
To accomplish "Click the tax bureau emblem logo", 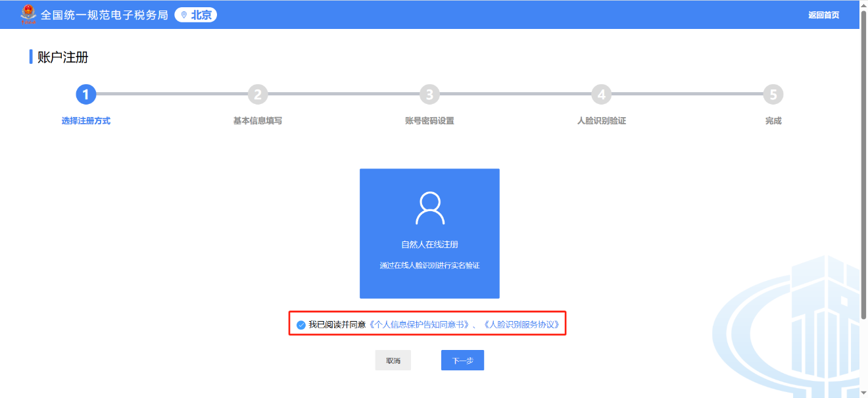I will click(29, 14).
